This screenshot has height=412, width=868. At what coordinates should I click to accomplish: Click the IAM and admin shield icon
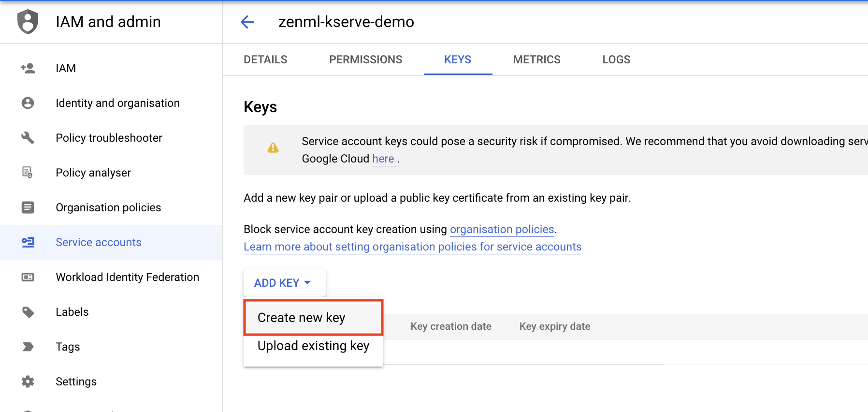28,22
